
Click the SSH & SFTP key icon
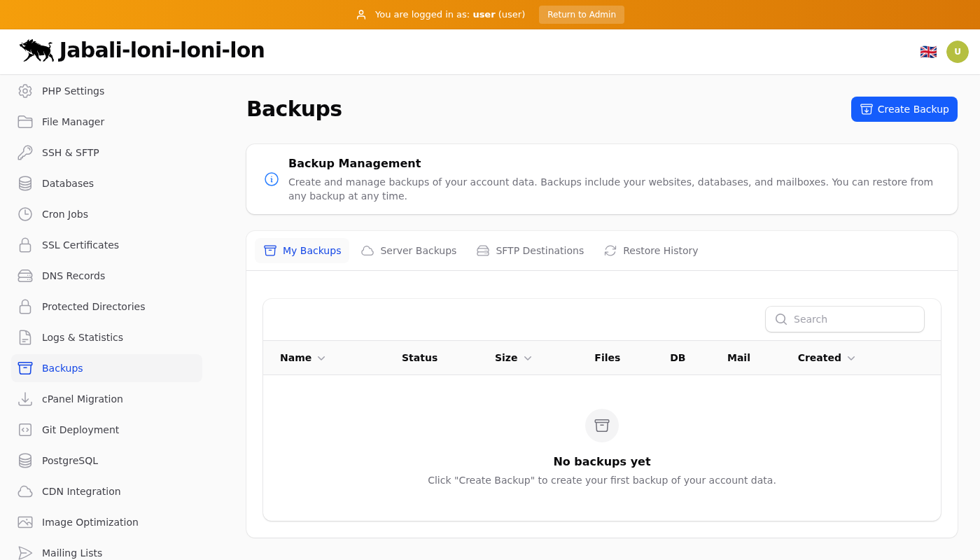click(x=25, y=153)
